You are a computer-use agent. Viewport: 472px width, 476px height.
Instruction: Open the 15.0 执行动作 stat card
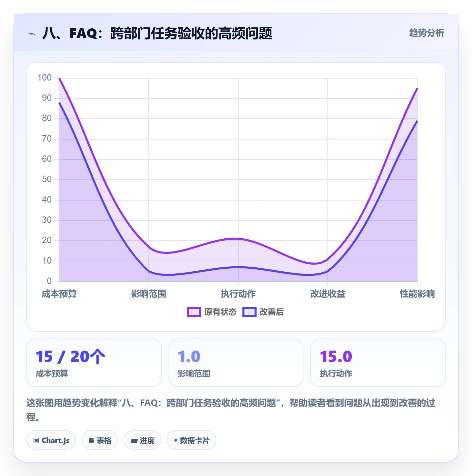(378, 363)
